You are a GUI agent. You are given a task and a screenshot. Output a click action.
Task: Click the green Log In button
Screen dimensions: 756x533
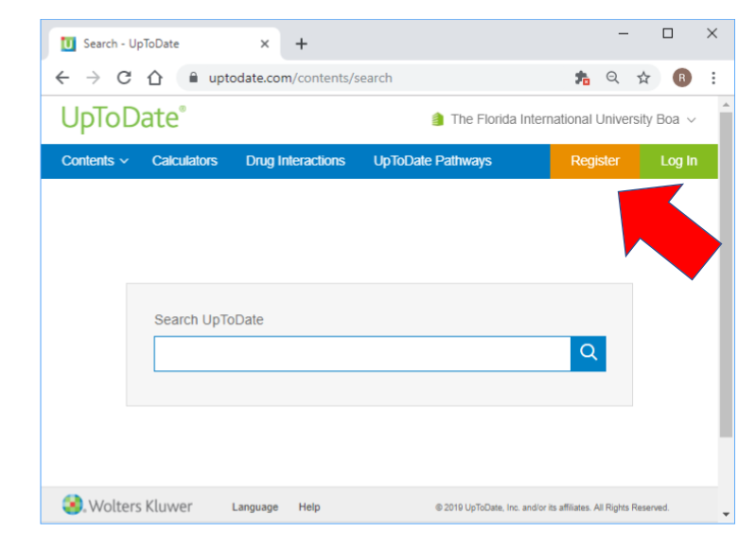click(678, 161)
